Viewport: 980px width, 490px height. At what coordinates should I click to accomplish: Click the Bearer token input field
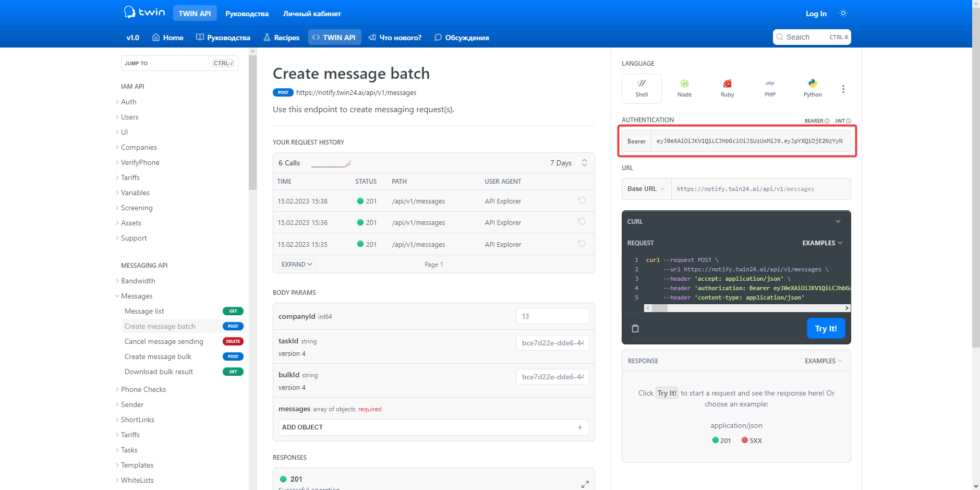coord(751,141)
